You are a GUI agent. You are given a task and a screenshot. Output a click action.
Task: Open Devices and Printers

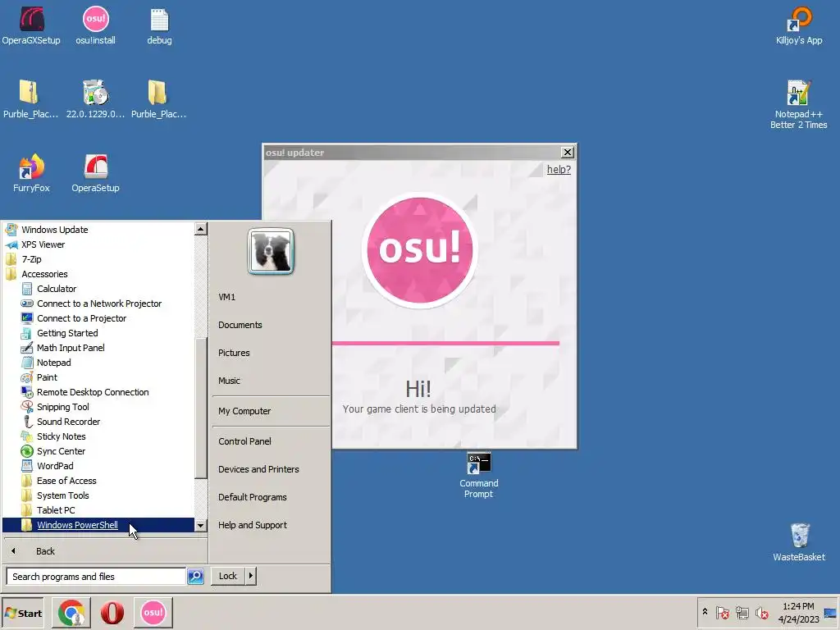(x=271, y=469)
